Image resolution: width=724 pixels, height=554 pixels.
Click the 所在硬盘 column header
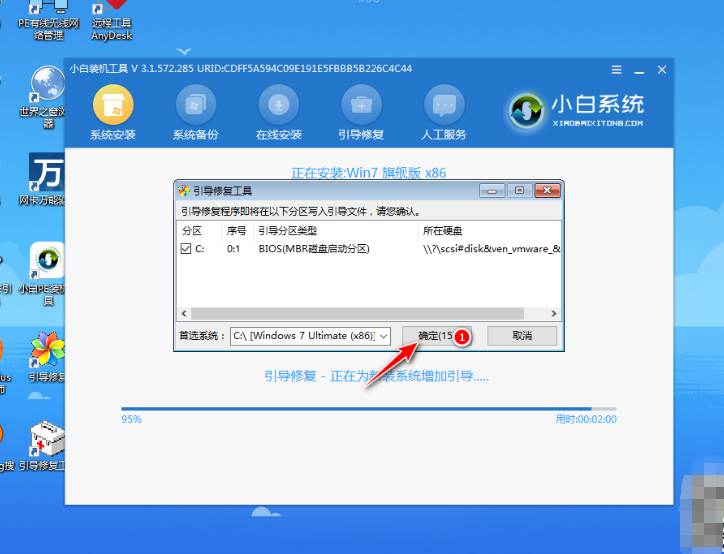tap(490, 231)
